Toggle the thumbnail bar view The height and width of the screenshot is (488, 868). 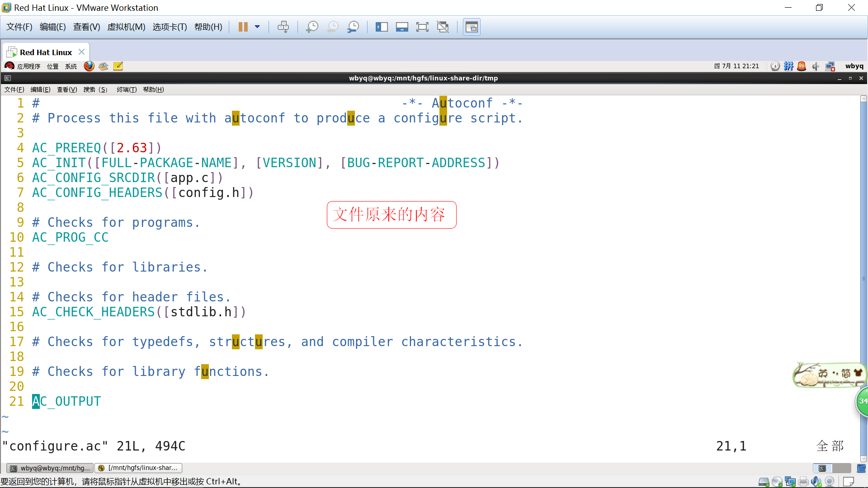[x=402, y=27]
